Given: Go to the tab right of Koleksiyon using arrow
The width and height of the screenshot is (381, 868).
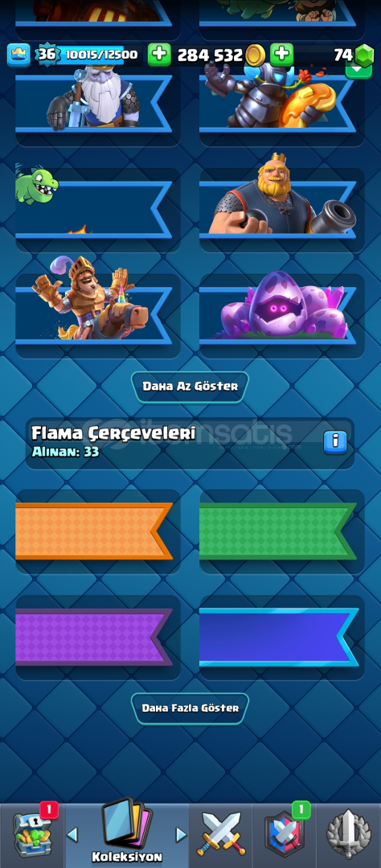Looking at the screenshot, I should pos(181,835).
